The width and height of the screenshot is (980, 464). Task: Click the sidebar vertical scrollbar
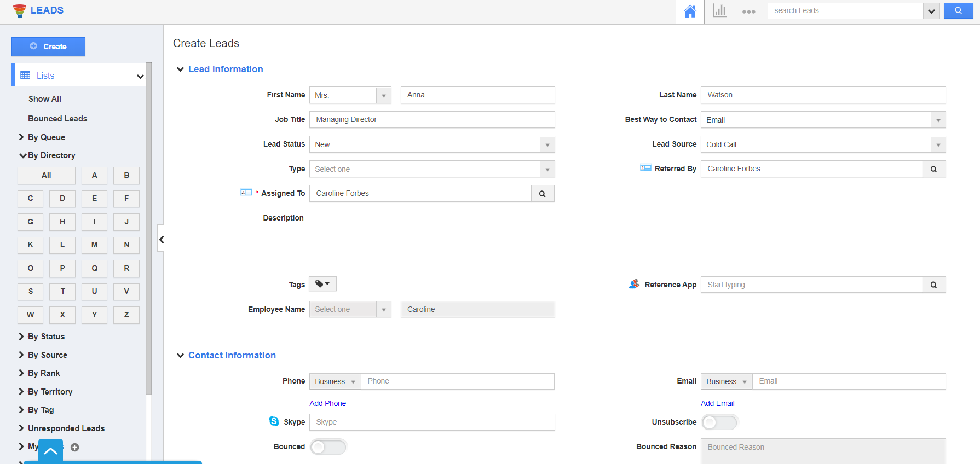click(148, 228)
